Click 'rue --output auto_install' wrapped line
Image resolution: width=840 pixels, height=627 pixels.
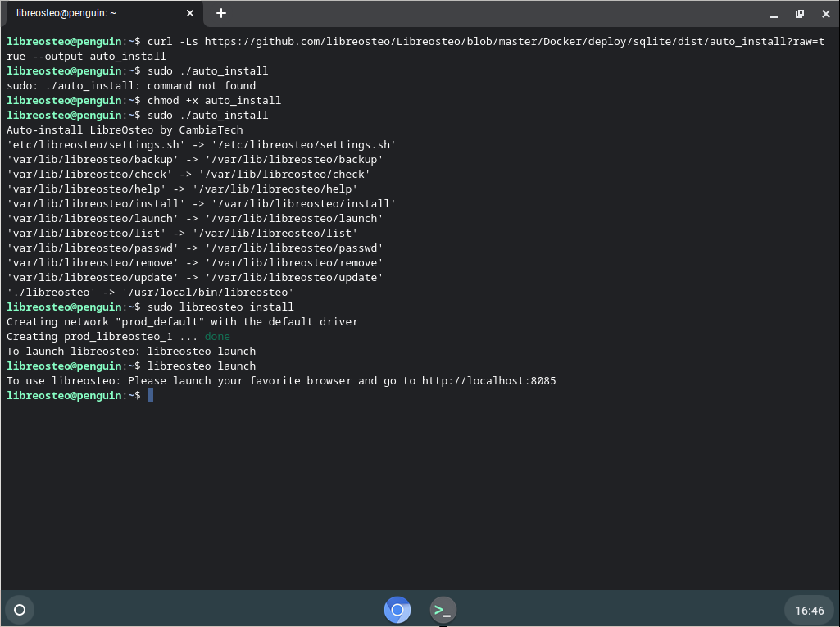pyautogui.click(x=86, y=57)
